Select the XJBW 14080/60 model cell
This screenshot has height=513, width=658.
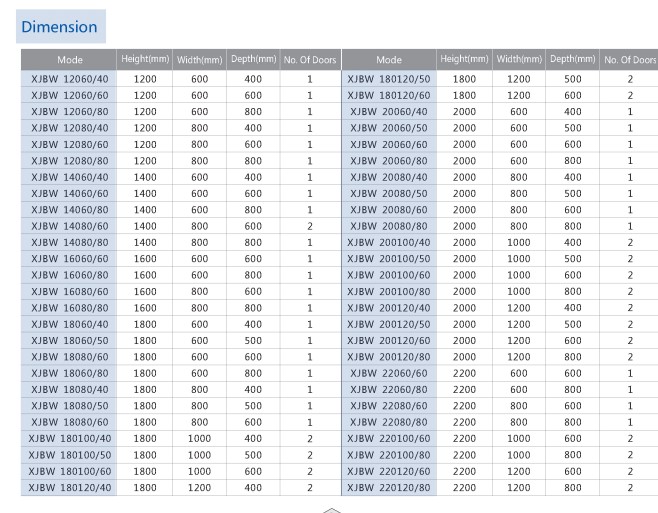tap(69, 226)
